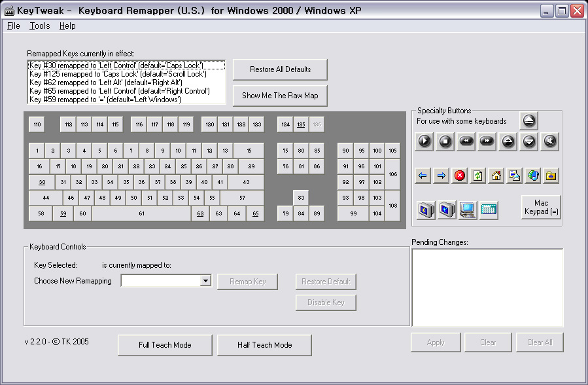The width and height of the screenshot is (588, 385).
Task: Click the browser Forward blue arrow button
Action: [441, 175]
